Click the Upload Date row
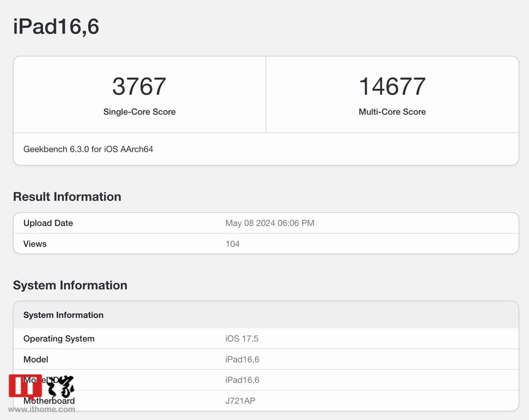529x420 pixels. (x=48, y=223)
